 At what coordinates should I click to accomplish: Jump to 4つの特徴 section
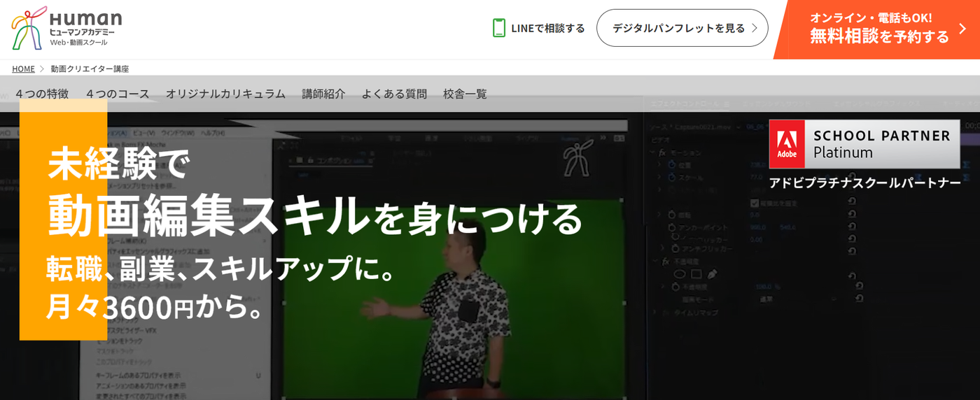pyautogui.click(x=42, y=94)
